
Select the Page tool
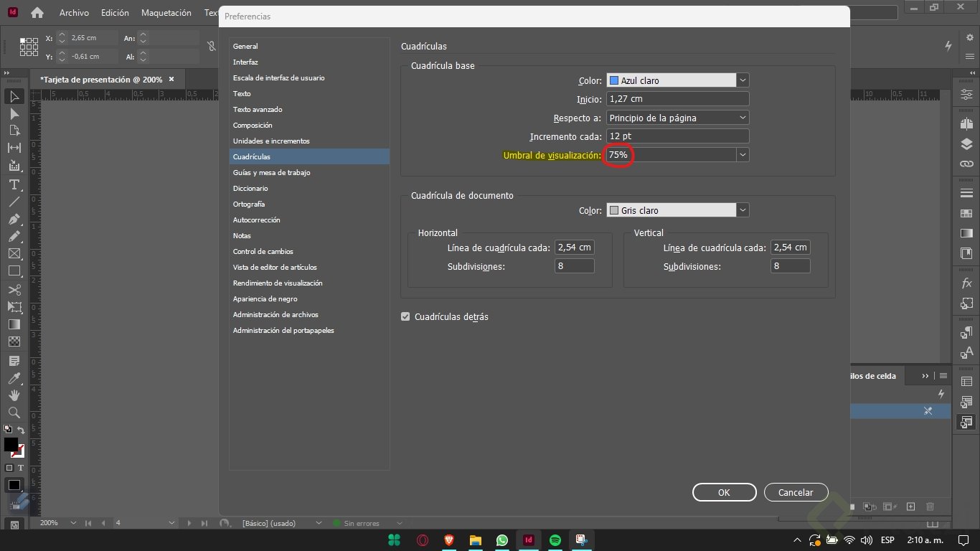click(x=14, y=131)
